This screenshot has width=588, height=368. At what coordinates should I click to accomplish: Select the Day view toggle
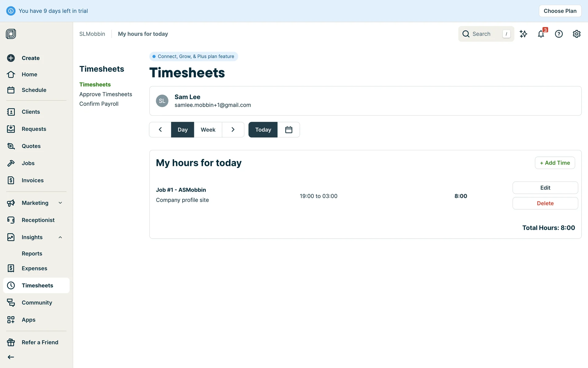(183, 130)
